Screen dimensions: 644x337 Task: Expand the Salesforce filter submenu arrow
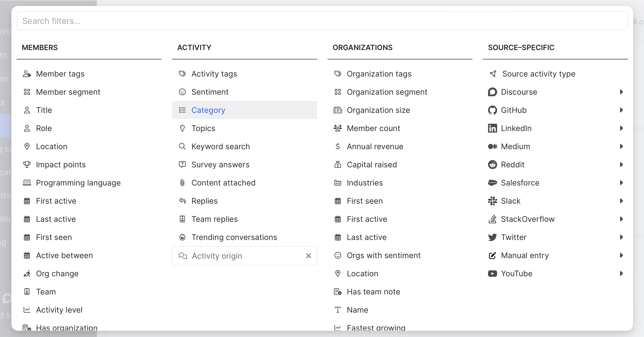click(621, 183)
